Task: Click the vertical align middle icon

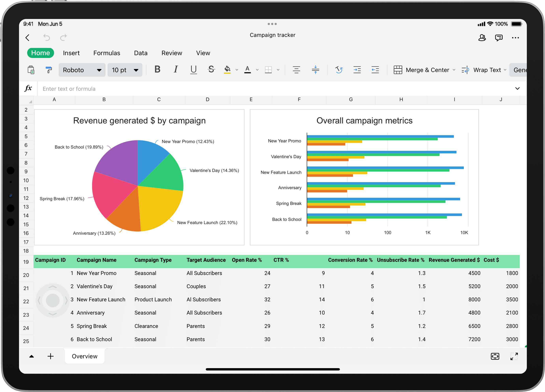Action: tap(315, 70)
